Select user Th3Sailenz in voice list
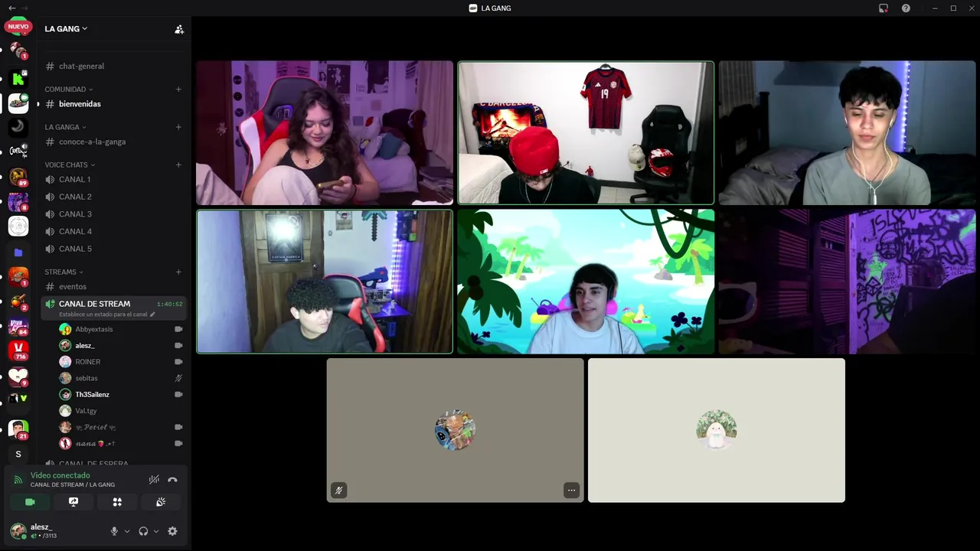980x551 pixels. (x=121, y=395)
